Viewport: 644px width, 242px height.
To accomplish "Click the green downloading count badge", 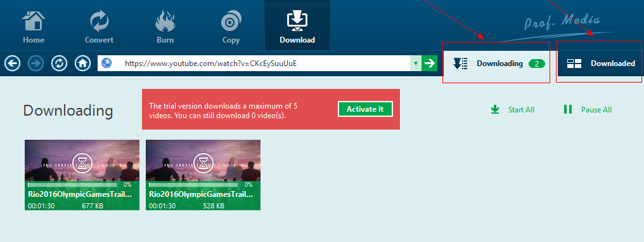I will (537, 64).
